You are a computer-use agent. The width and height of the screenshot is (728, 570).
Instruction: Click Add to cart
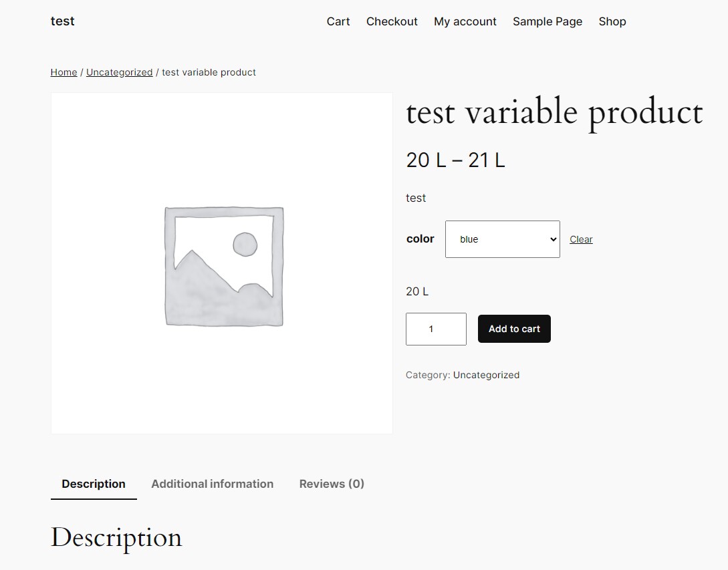(513, 328)
